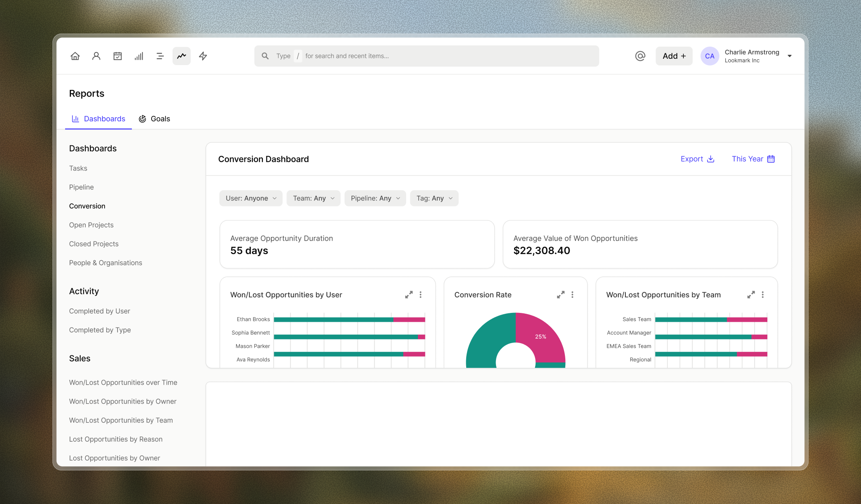Screen dimensions: 861x504
Task: Open the Calendar tasks icon in navbar
Action: 118,56
